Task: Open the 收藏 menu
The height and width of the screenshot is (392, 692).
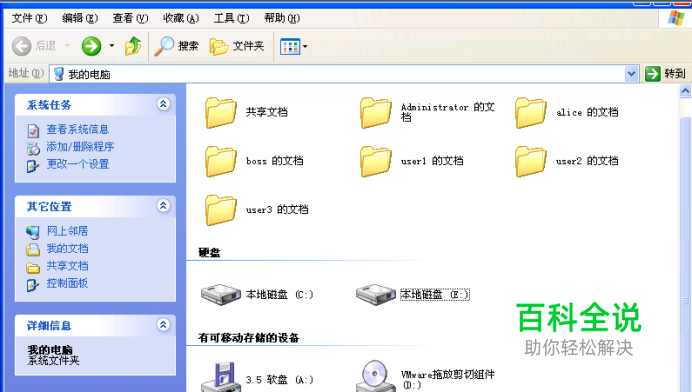Action: (181, 18)
